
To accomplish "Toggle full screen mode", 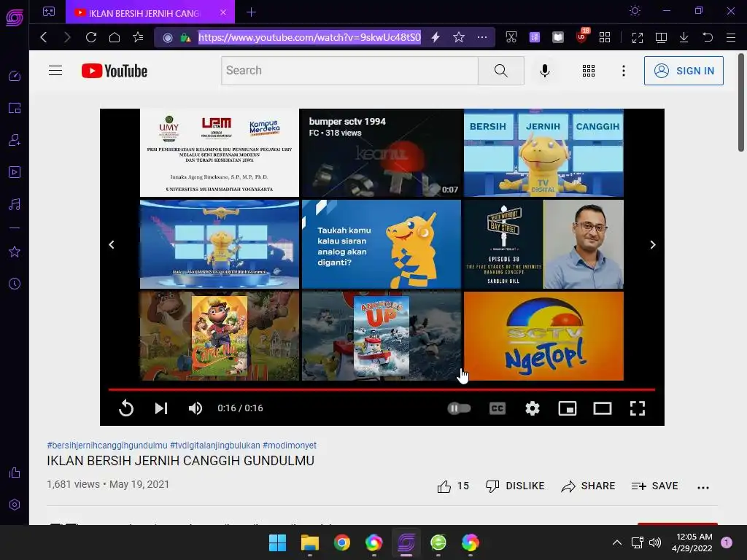I will point(638,408).
